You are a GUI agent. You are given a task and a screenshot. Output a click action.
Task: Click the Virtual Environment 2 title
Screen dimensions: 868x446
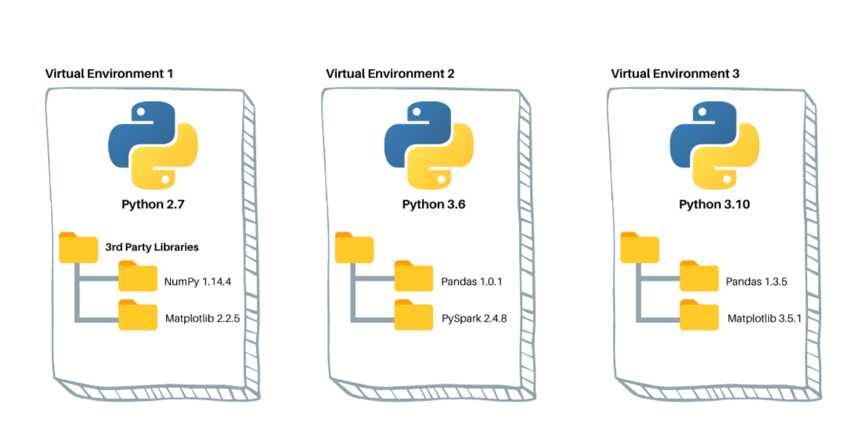pos(391,74)
